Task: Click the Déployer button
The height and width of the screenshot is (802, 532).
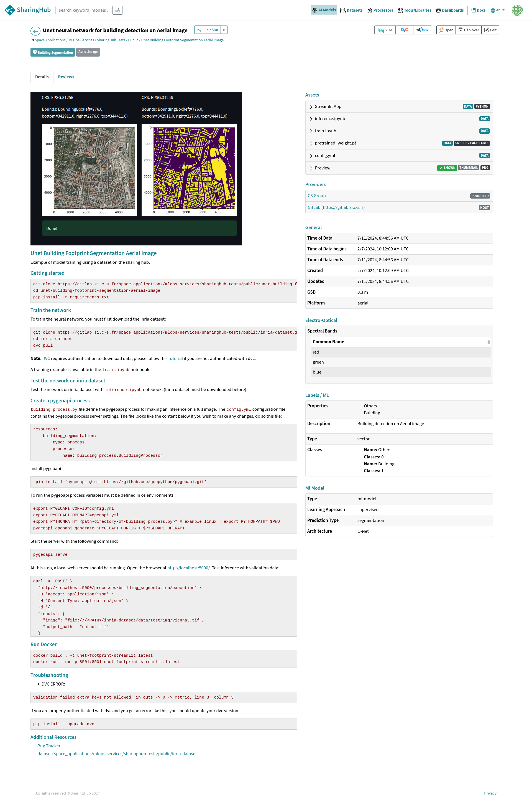Action: 469,30
